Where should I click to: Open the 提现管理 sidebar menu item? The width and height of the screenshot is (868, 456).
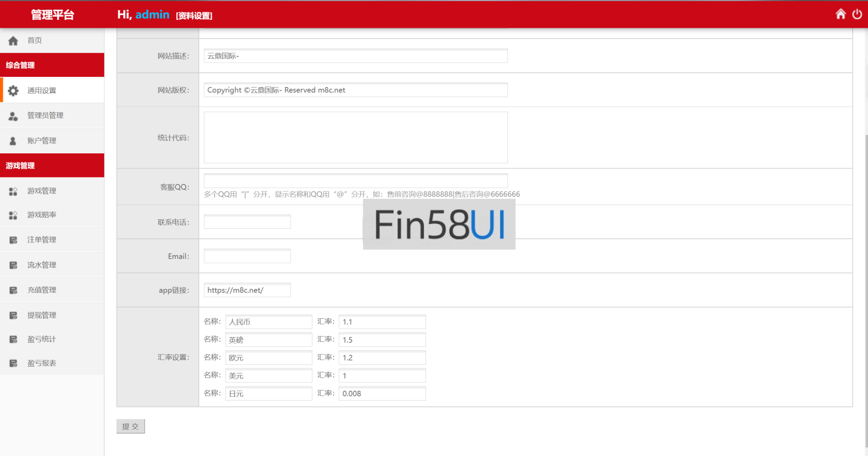(42, 315)
